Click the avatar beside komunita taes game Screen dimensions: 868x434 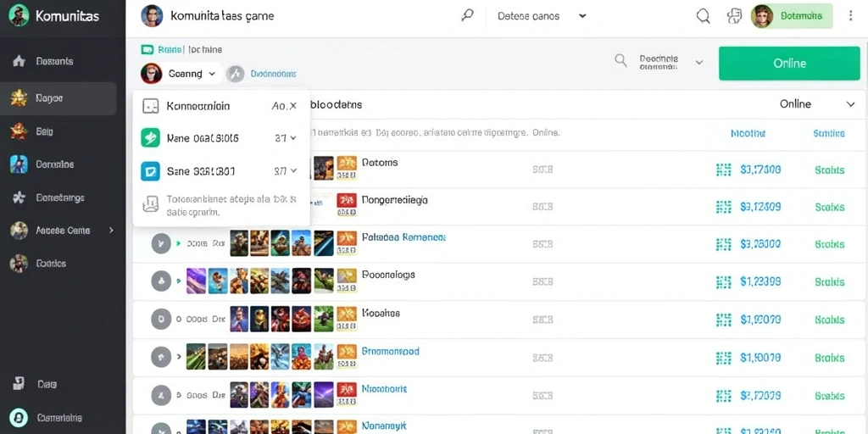pyautogui.click(x=153, y=16)
